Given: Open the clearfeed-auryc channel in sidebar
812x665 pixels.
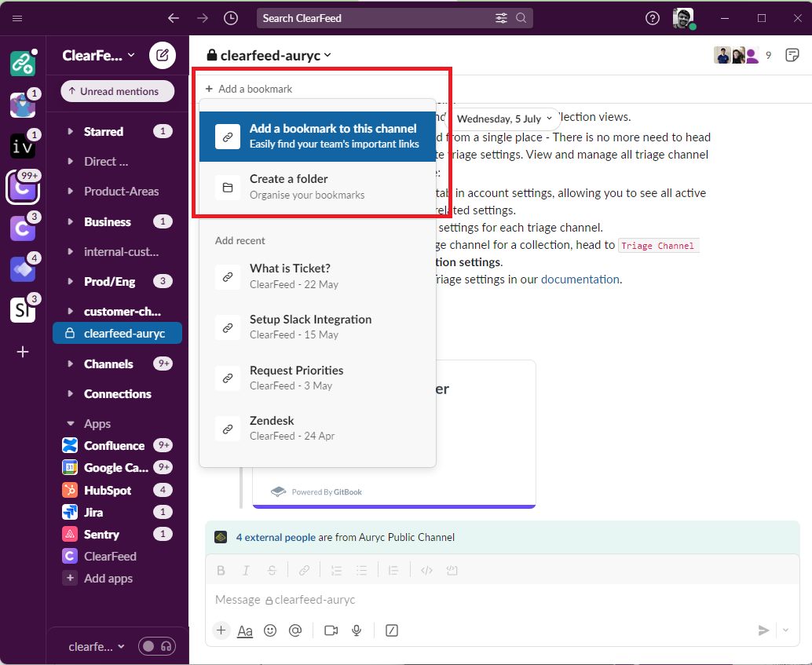Looking at the screenshot, I should tap(118, 333).
